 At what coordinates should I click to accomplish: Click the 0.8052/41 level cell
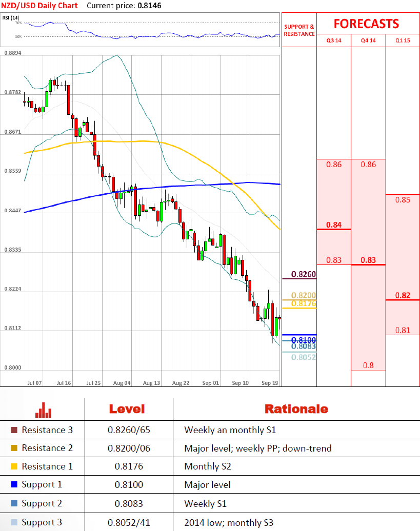click(x=129, y=523)
